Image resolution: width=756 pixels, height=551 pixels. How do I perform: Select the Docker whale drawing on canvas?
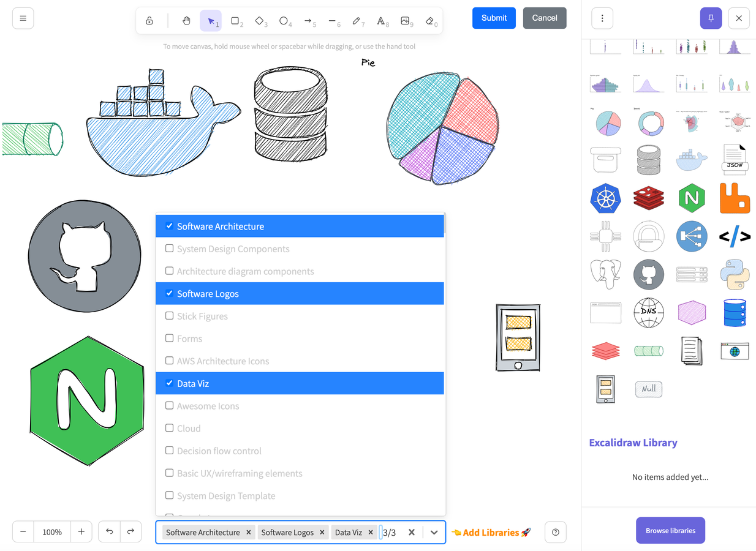tap(164, 123)
